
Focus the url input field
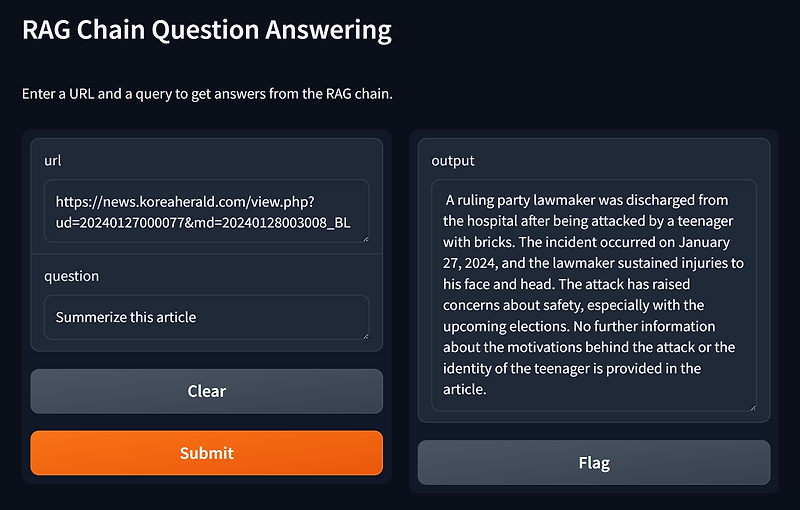click(x=207, y=211)
